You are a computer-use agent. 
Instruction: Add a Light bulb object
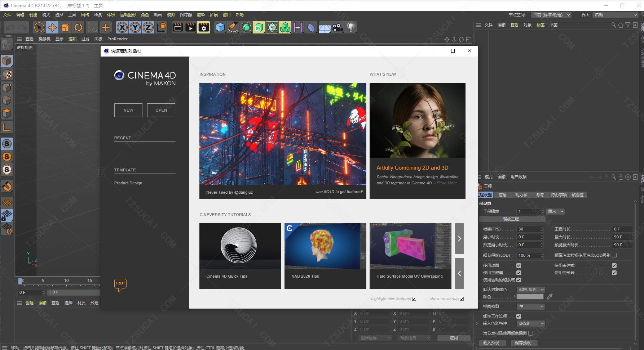coord(351,27)
